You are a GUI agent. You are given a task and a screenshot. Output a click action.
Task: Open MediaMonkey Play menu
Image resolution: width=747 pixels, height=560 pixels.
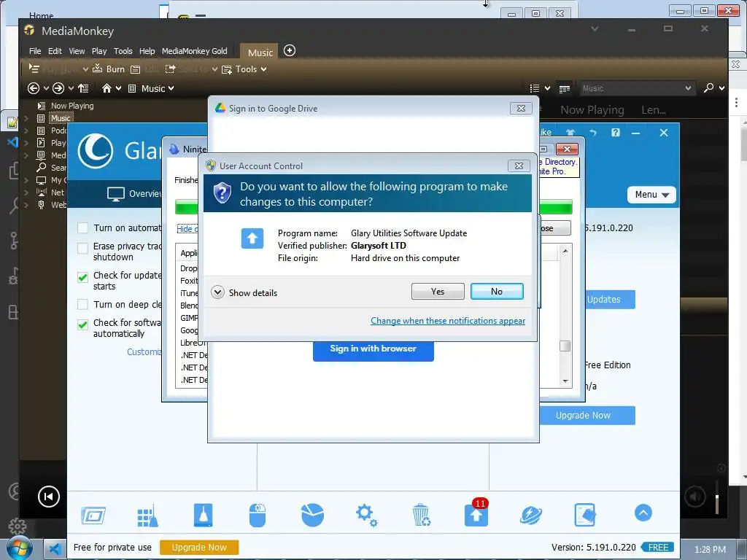point(99,51)
